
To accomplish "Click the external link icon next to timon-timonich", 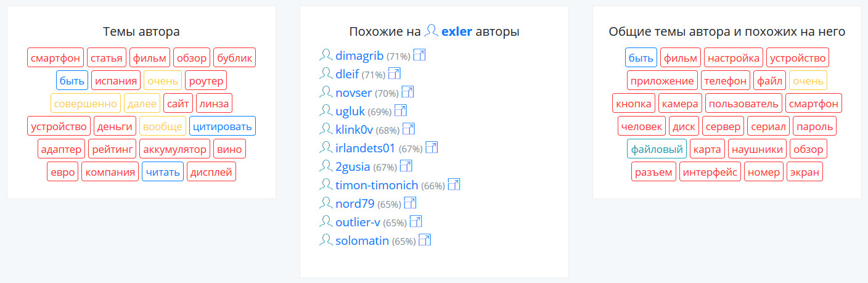I will coord(454,185).
